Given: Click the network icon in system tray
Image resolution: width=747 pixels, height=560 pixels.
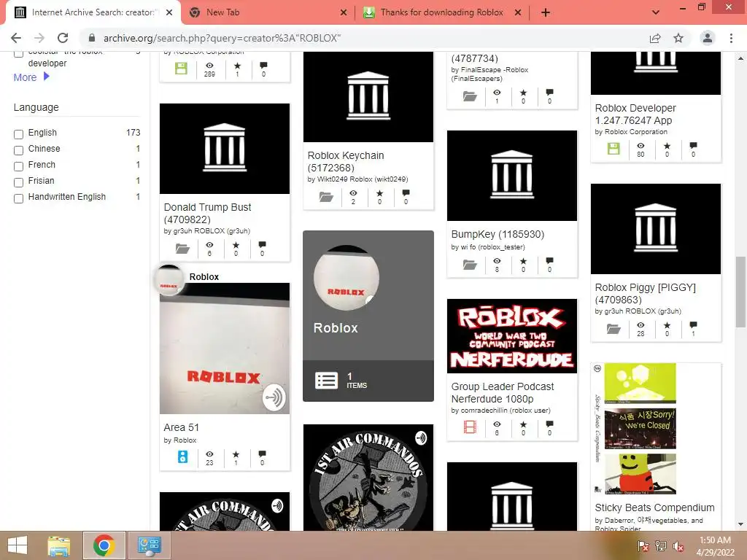Looking at the screenshot, I should (660, 546).
